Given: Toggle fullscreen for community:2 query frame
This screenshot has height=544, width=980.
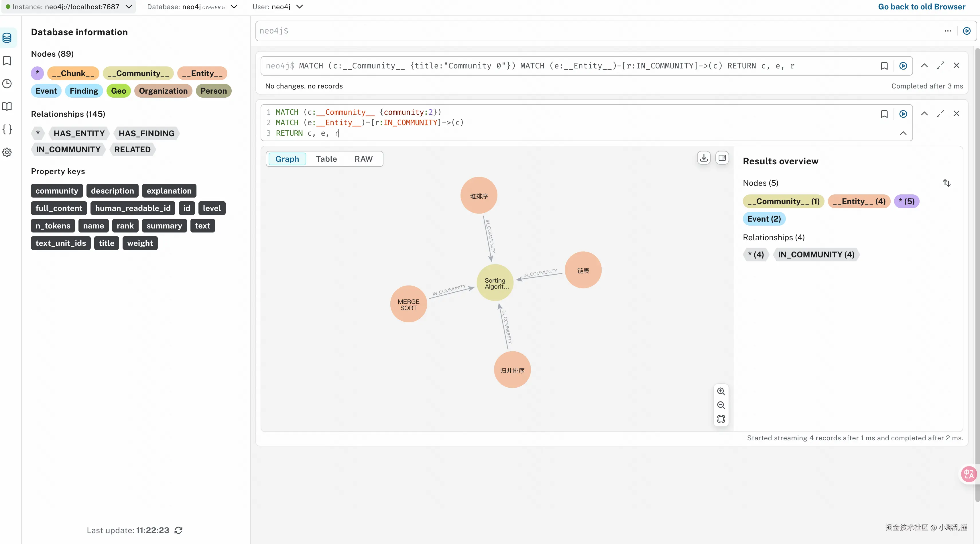Looking at the screenshot, I should point(940,114).
